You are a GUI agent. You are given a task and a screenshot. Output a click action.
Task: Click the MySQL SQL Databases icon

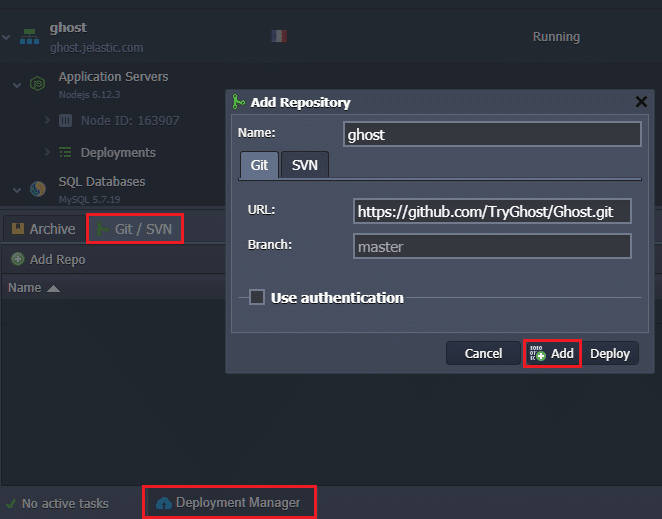(x=38, y=189)
